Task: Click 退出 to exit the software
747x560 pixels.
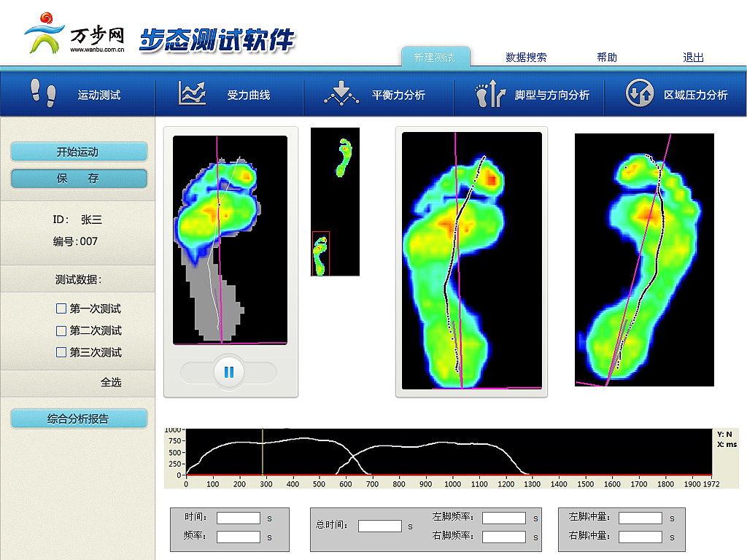Action: (693, 58)
